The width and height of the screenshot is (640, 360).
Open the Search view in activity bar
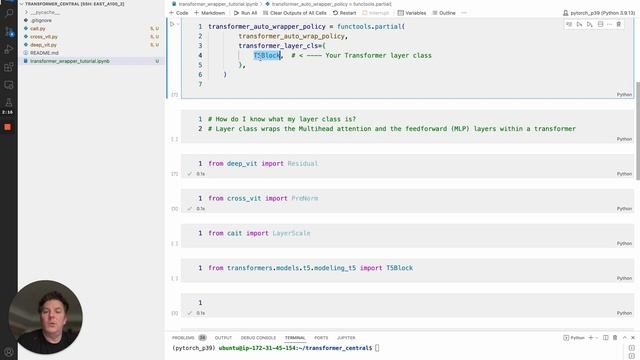[9, 13]
